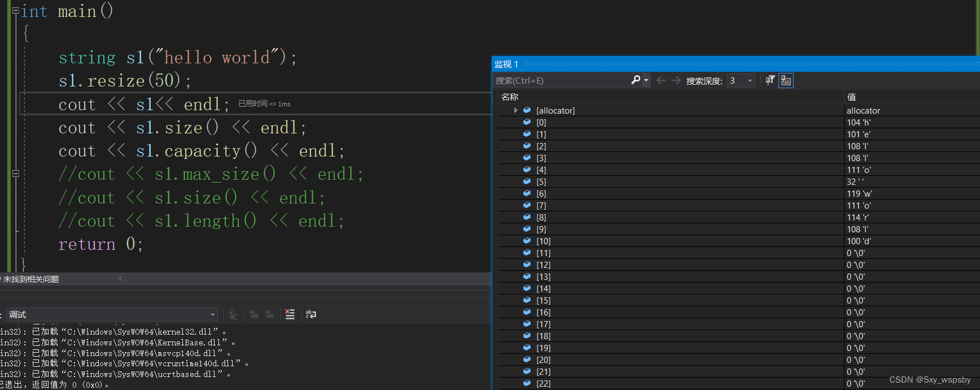Viewport: 980px width, 390px height.
Task: Click the go to next message icon
Action: [270, 314]
